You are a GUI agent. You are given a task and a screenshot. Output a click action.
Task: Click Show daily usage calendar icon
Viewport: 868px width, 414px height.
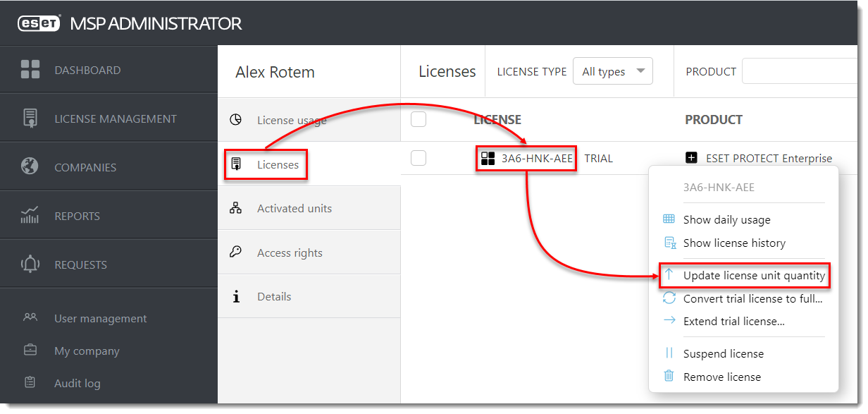click(669, 219)
